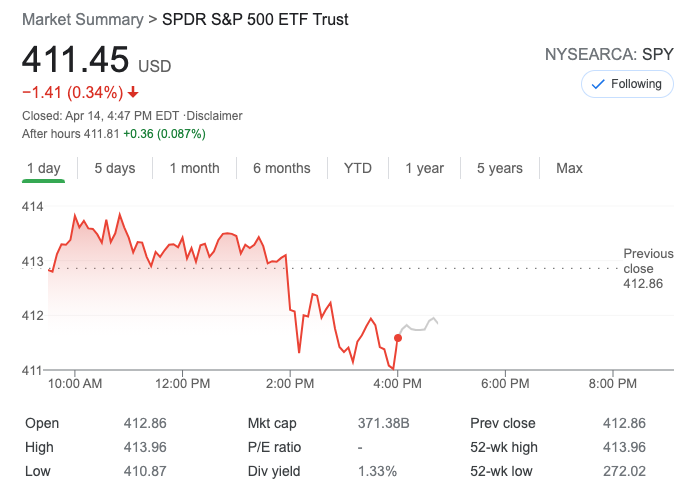697x495 pixels.
Task: Click the gray after-hours line on chart
Action: tap(420, 327)
